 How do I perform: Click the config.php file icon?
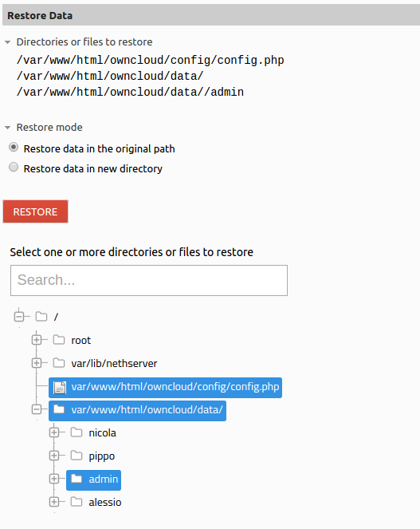pyautogui.click(x=60, y=387)
